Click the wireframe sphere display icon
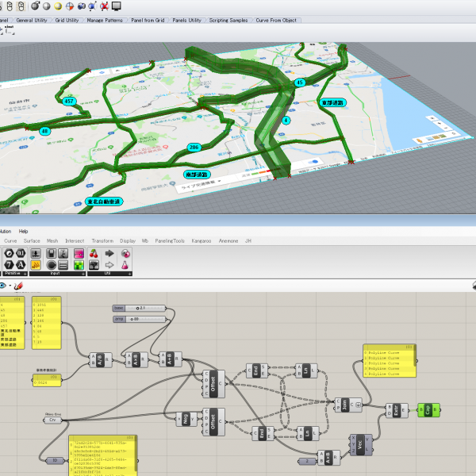This screenshot has height=476, width=476. pyautogui.click(x=35, y=6)
